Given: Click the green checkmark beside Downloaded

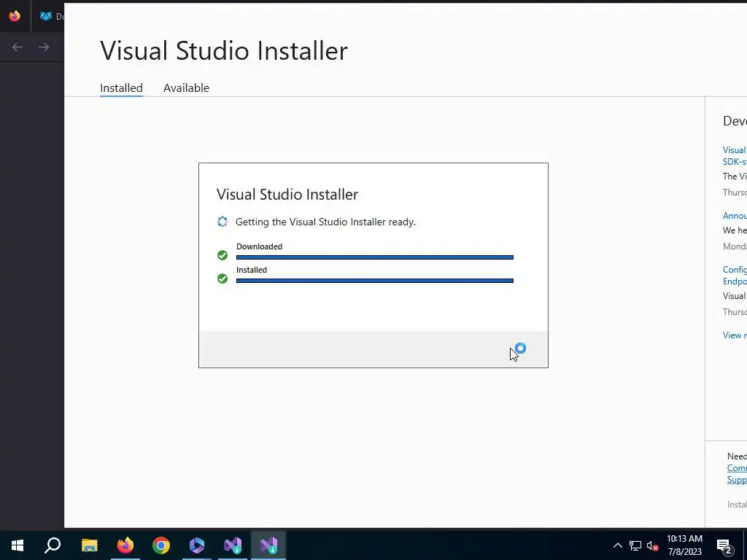Looking at the screenshot, I should (x=222, y=255).
